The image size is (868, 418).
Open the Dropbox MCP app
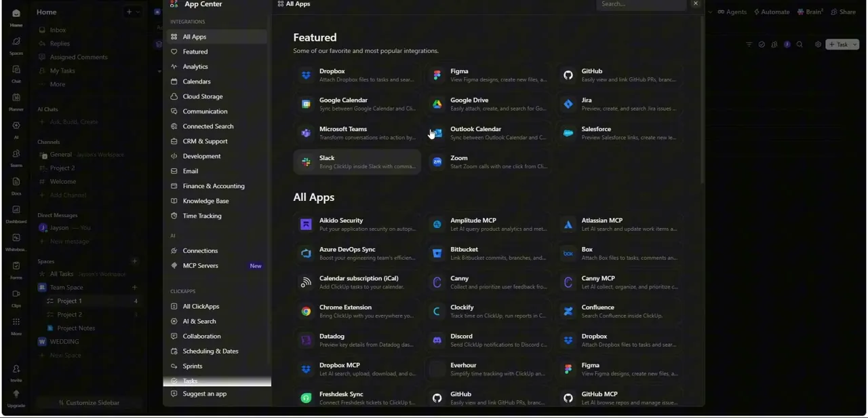click(357, 369)
